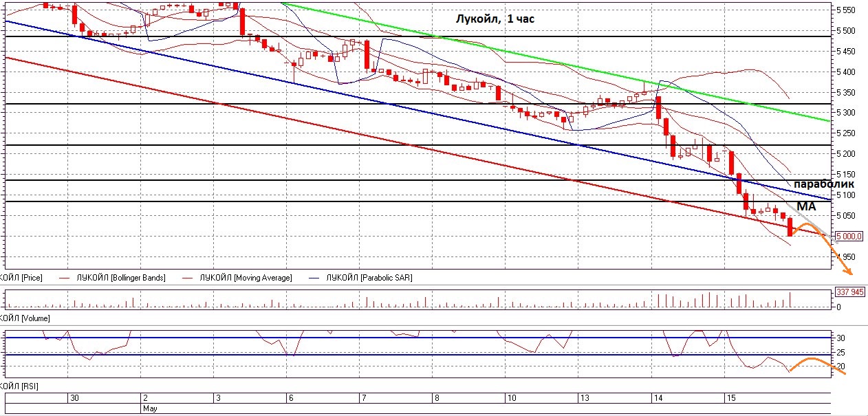Select the ЛУКОЙЛ [Parabolic SAR] legend entry
868x416 pixels.
[x=362, y=278]
